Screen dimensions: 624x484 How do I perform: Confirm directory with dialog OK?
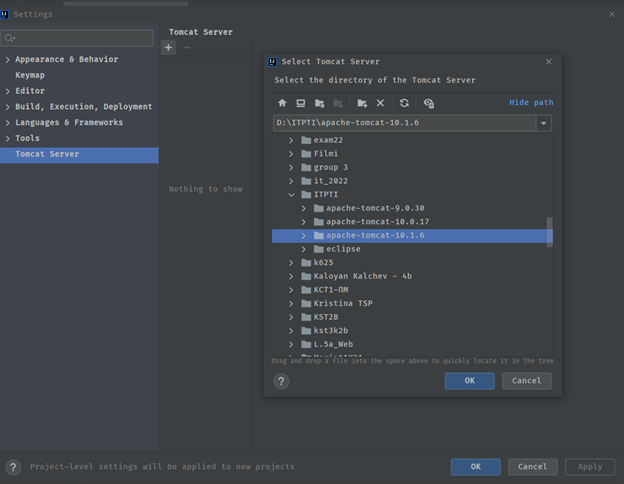470,381
